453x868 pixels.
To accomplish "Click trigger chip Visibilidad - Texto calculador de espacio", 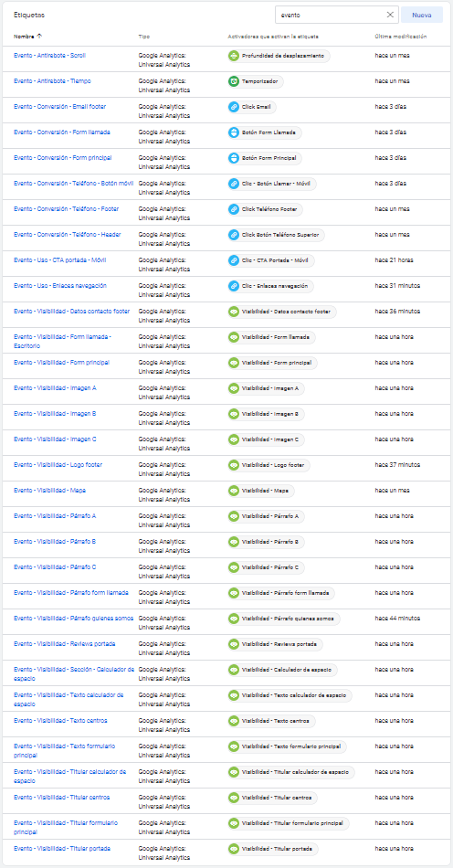I will pyautogui.click(x=290, y=695).
